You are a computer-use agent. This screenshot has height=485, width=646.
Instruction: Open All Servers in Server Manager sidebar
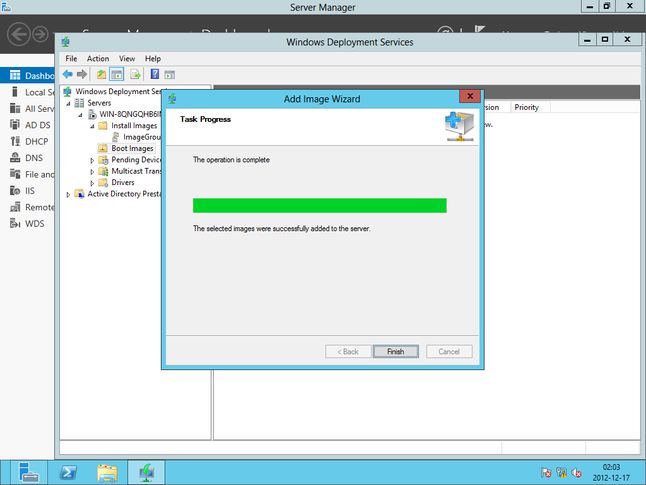(27, 108)
